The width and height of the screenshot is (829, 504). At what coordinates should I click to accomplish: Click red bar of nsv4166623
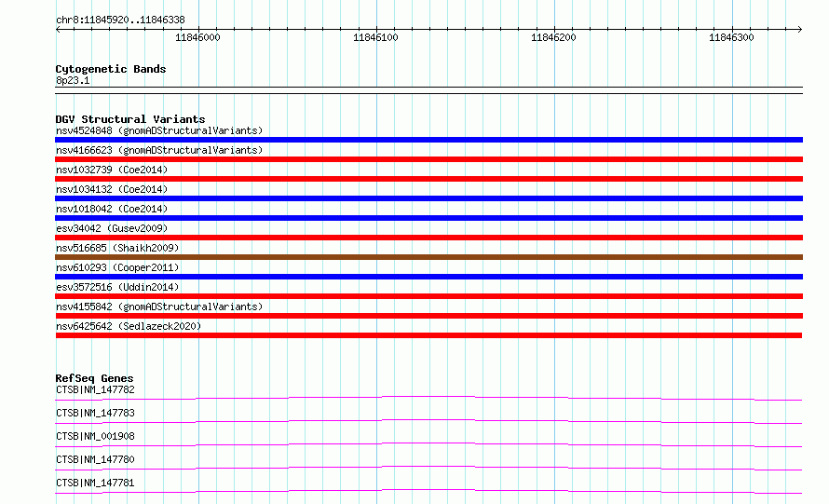[428, 159]
